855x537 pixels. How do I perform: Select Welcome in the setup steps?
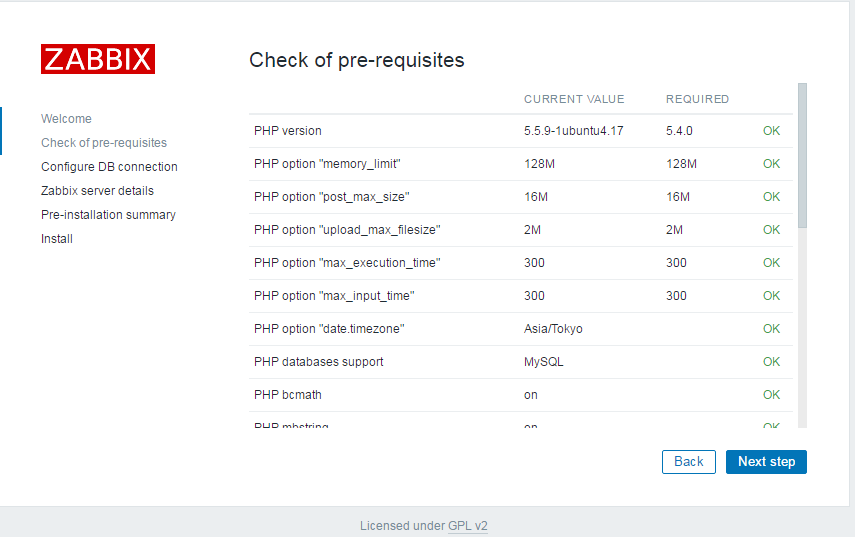coord(66,119)
